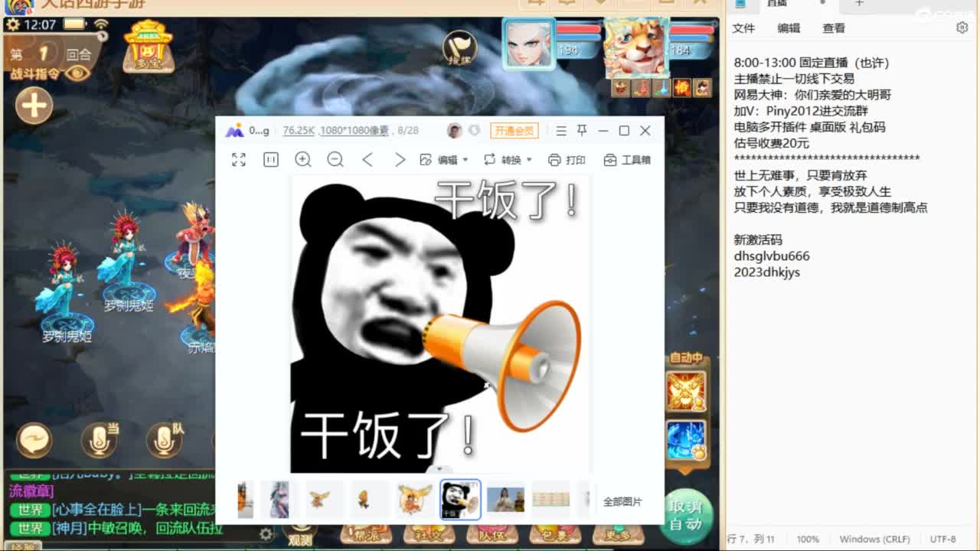Click the dhsglvbu666 code line
The image size is (980, 551).
(772, 256)
